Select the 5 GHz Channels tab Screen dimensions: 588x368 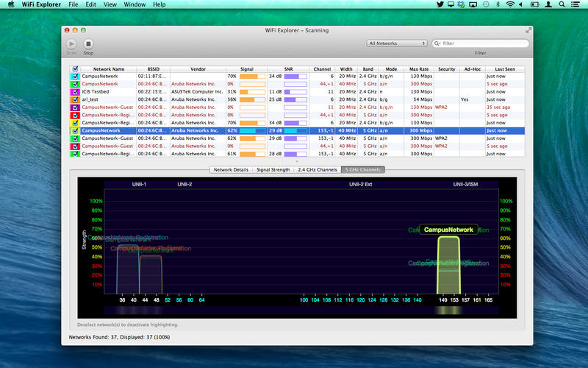tap(362, 170)
